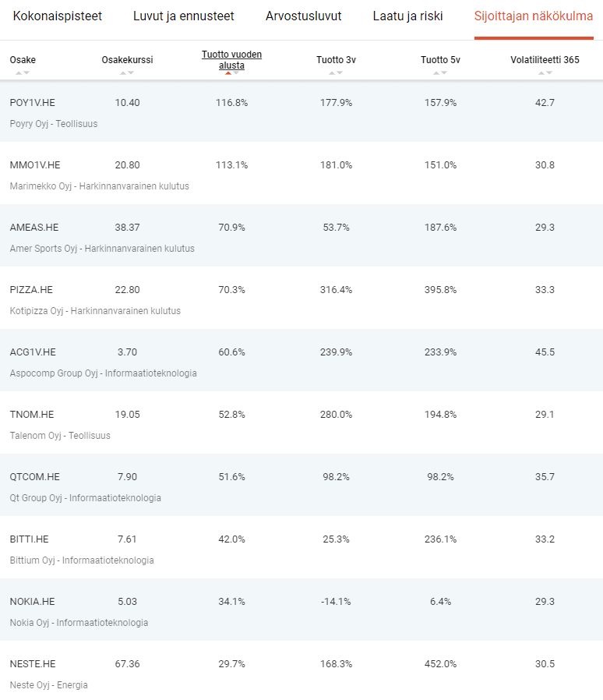Sort by Tuotto vuoden alusta header
The image size is (603, 700).
coord(231,60)
